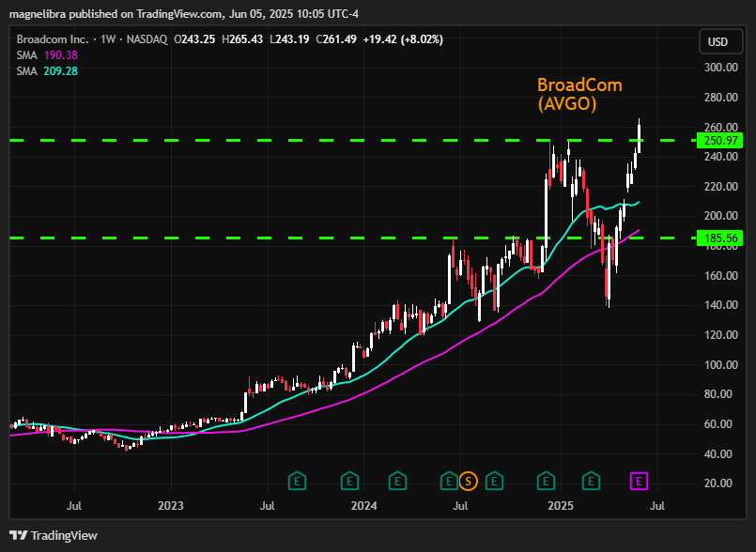This screenshot has height=552, width=756.
Task: Click the orange BroadCom (AVGO) text annotation
Action: point(579,95)
